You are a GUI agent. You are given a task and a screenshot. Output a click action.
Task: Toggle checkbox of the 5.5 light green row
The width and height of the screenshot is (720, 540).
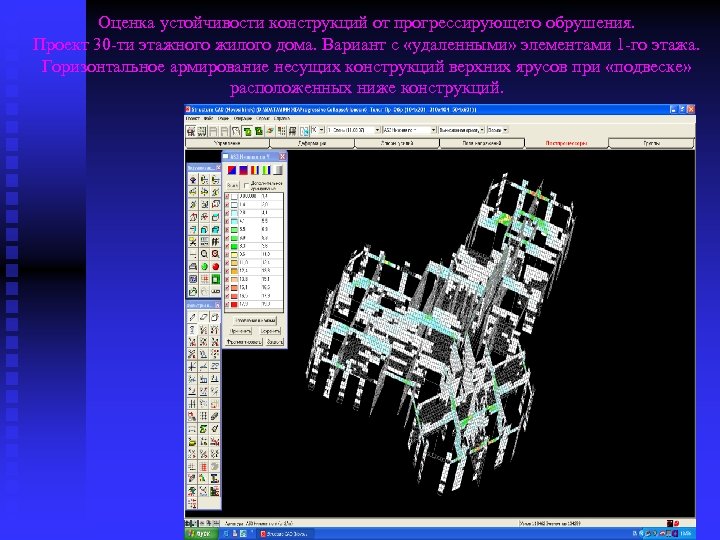pos(227,229)
